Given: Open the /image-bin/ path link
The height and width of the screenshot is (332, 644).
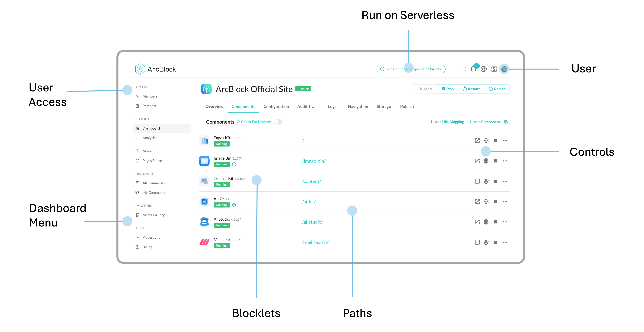Looking at the screenshot, I should (314, 161).
